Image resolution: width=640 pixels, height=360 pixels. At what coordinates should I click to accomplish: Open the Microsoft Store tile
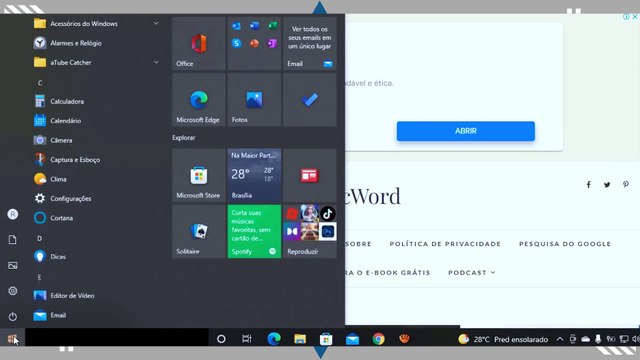coord(199,176)
